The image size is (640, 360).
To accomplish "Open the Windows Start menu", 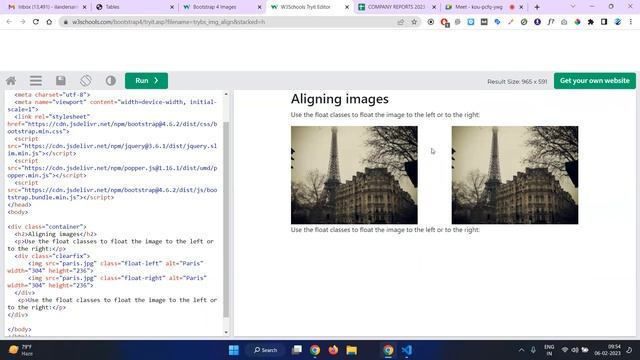I will pos(234,350).
